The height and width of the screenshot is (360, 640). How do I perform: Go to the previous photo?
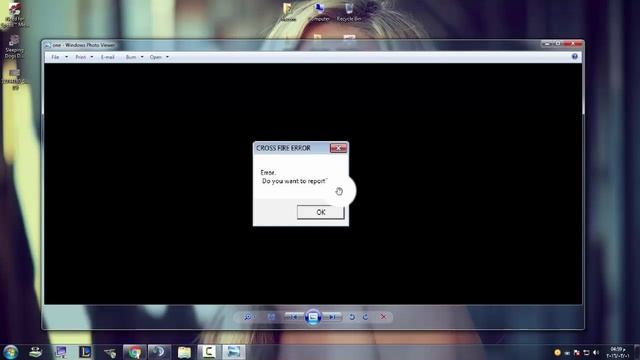coord(293,317)
